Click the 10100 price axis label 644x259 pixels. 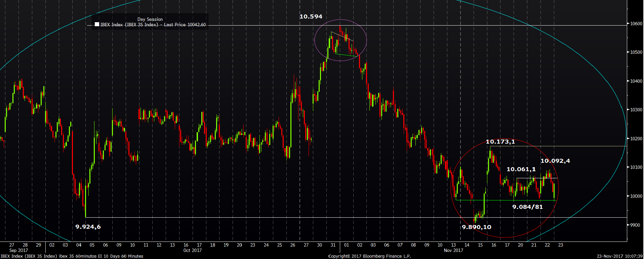point(636,167)
